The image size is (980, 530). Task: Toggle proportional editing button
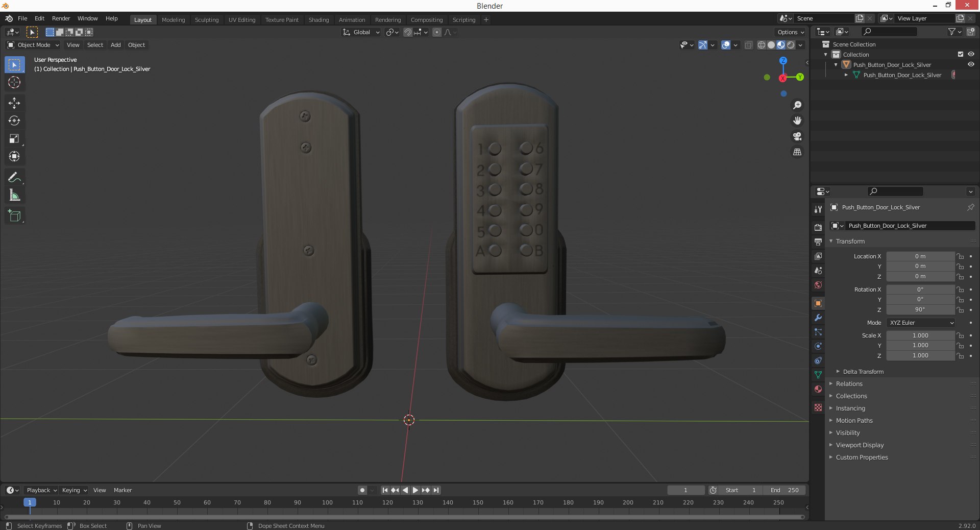[x=437, y=32]
